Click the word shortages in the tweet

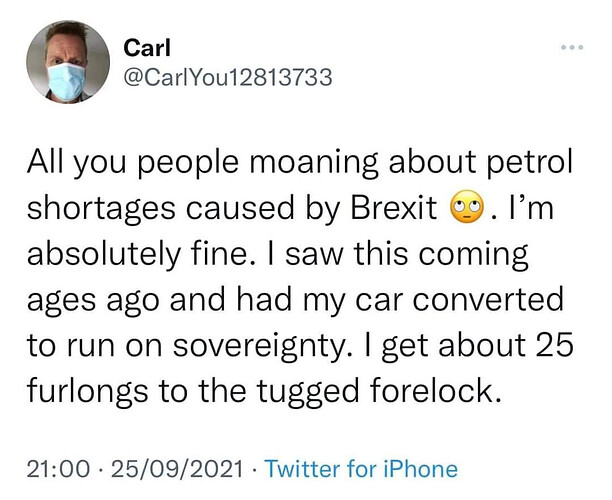(x=101, y=208)
